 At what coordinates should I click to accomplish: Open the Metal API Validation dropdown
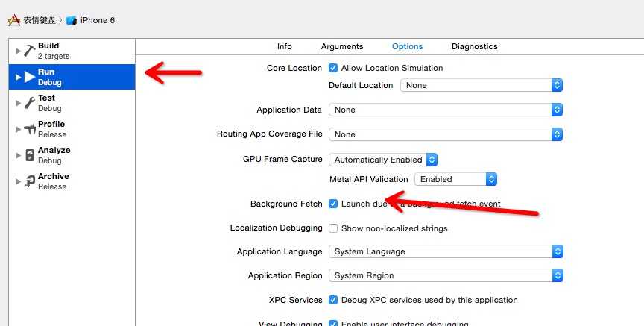coord(456,179)
